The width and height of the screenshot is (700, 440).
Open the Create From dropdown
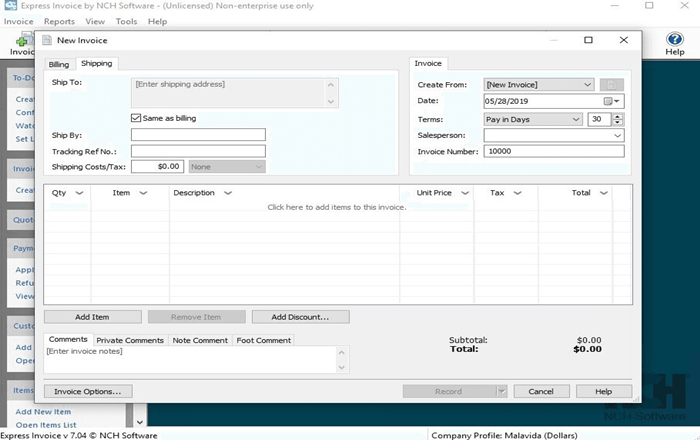(539, 84)
